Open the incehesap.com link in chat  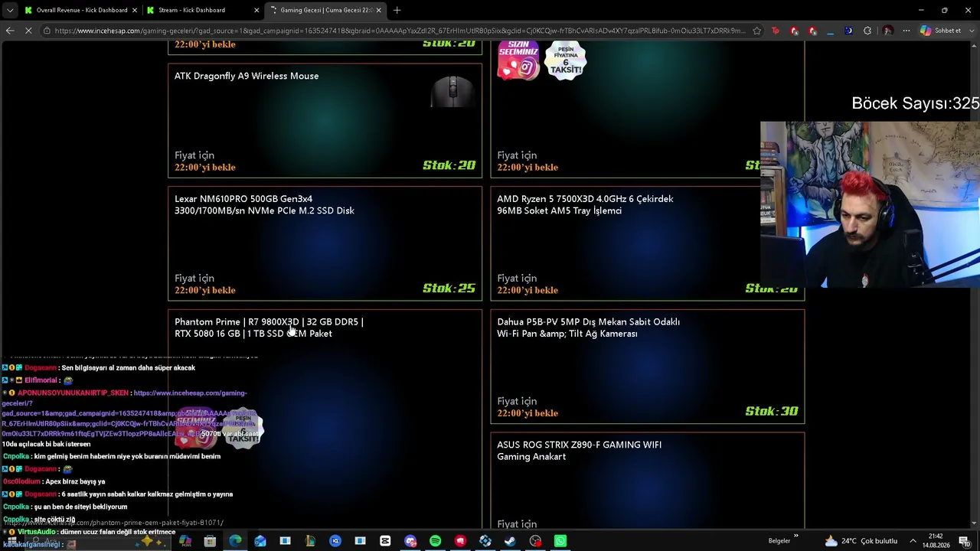129,413
